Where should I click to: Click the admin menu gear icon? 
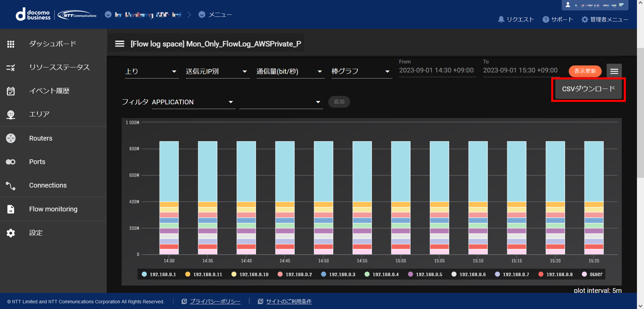click(x=584, y=19)
